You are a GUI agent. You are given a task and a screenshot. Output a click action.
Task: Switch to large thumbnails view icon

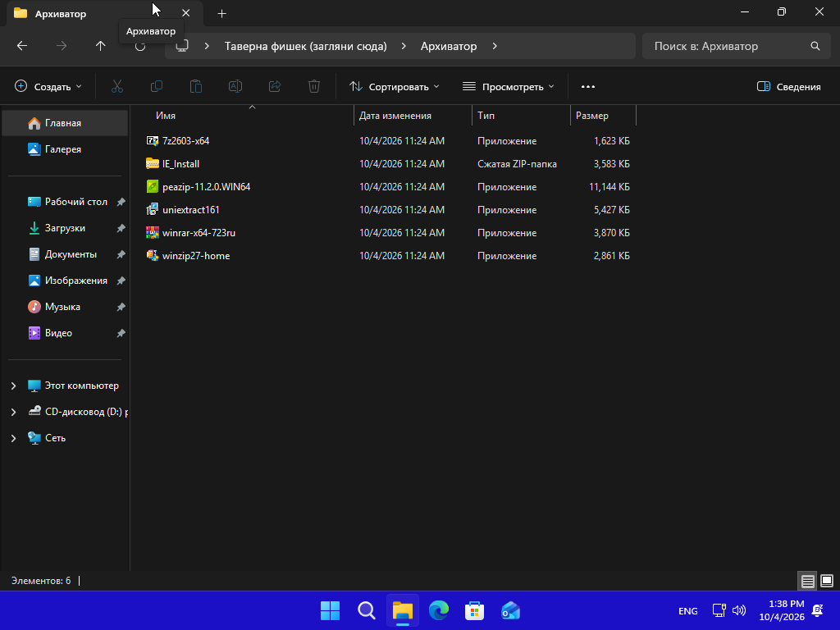827,581
